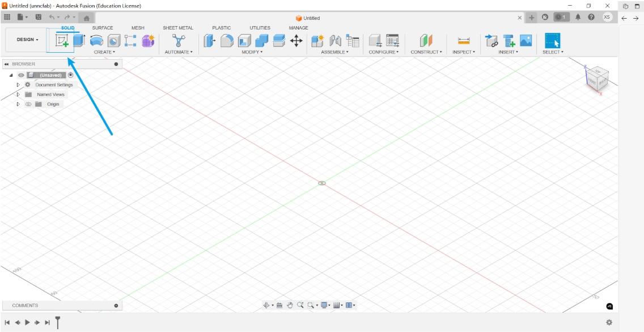Toggle visibility of the Unsaved component
The image size is (644, 332).
21,75
